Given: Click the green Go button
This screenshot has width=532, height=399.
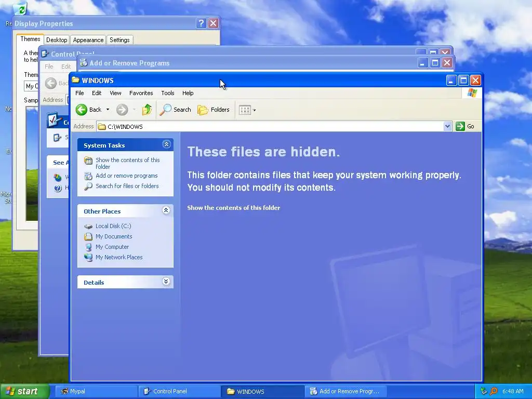Looking at the screenshot, I should (465, 126).
